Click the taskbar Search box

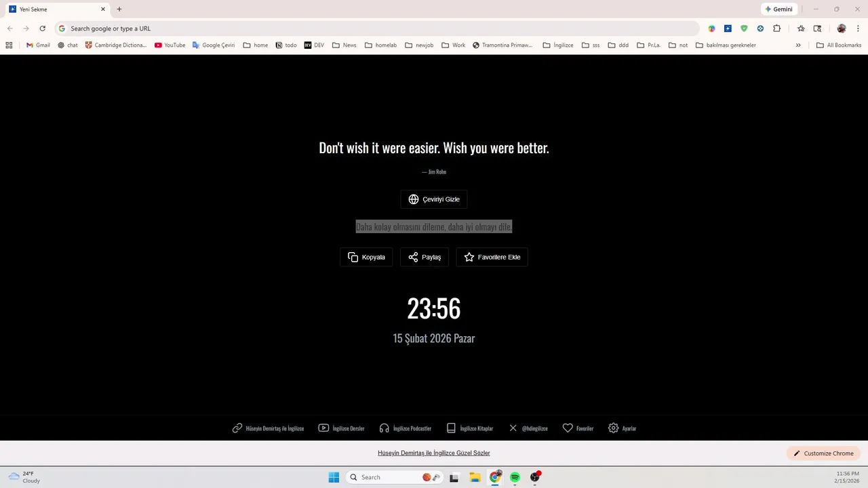coord(396,477)
